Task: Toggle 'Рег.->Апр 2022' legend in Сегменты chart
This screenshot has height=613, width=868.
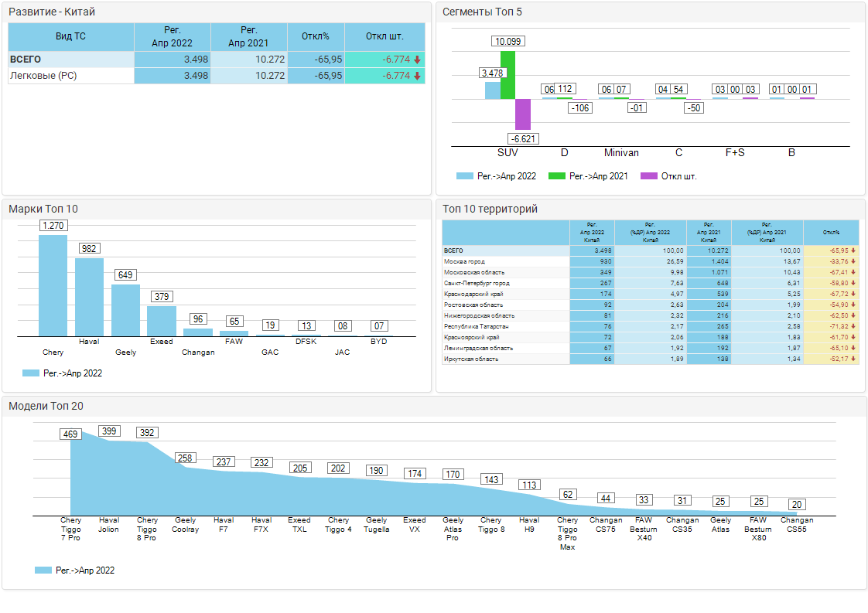Action: pos(497,176)
